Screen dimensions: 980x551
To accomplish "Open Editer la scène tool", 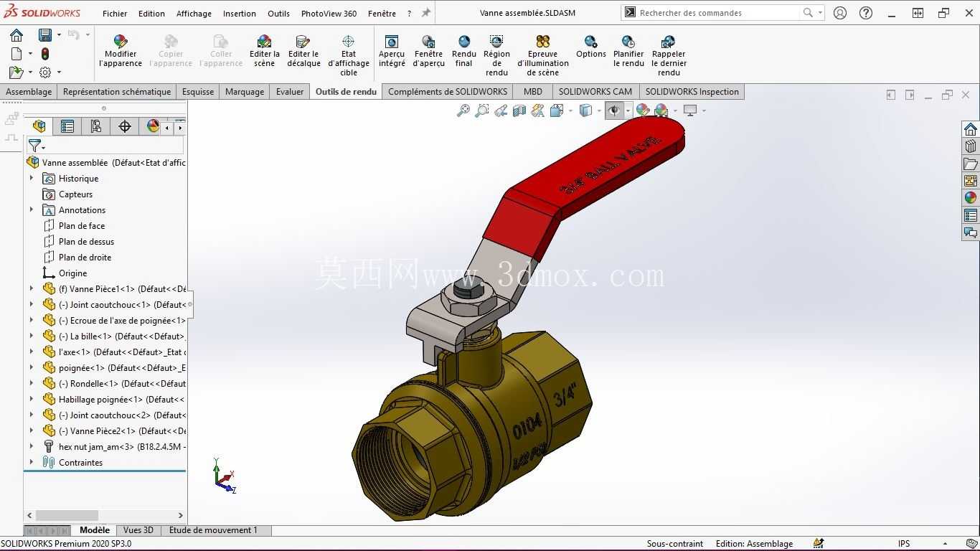I will 265,52.
